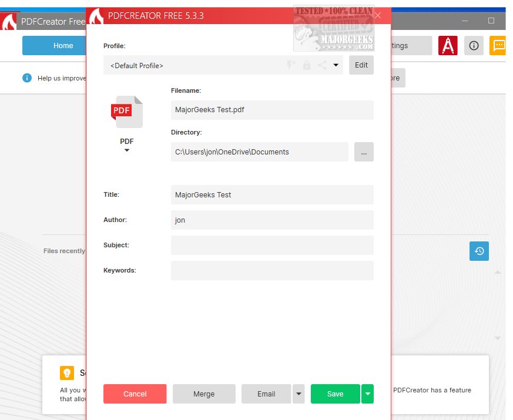Click the Edit profile button
This screenshot has width=513, height=420.
361,65
